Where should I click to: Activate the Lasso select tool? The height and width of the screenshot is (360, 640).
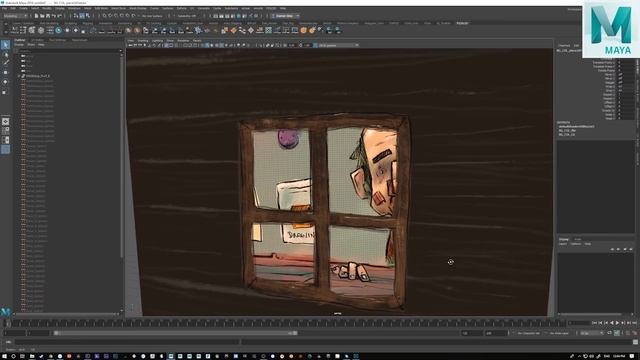pos(5,54)
